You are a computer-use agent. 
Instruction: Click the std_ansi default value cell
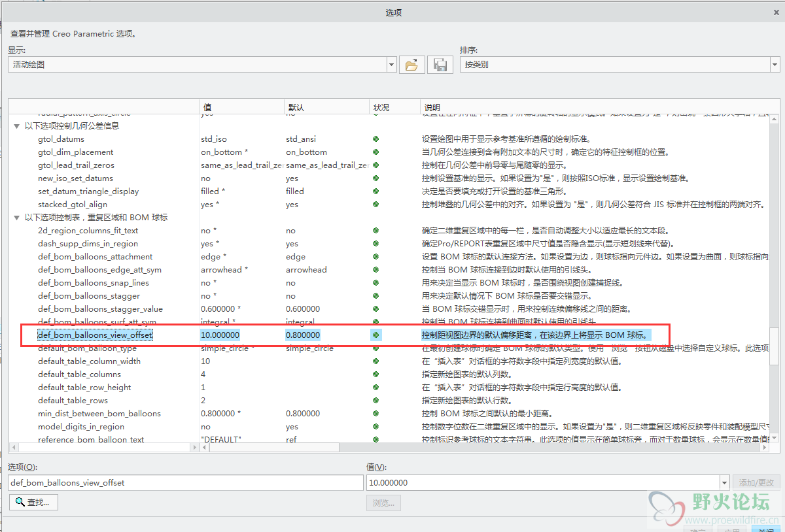301,139
